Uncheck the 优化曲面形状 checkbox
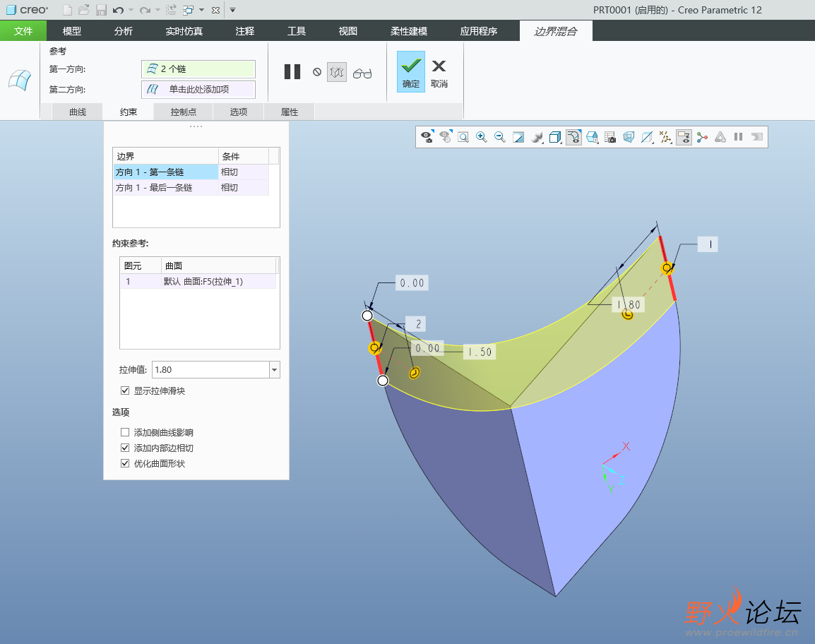 (125, 463)
